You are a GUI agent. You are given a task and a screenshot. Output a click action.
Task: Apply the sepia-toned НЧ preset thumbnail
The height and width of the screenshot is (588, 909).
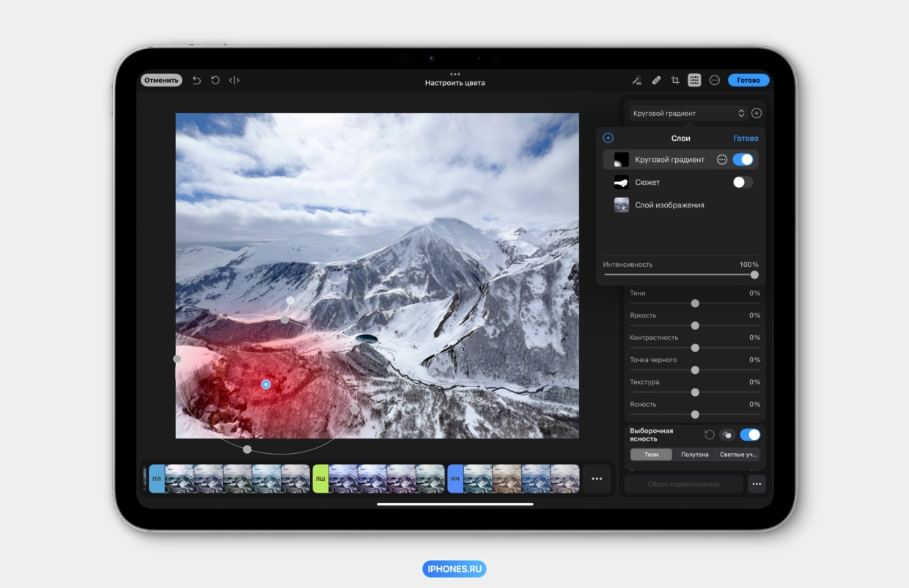(507, 479)
